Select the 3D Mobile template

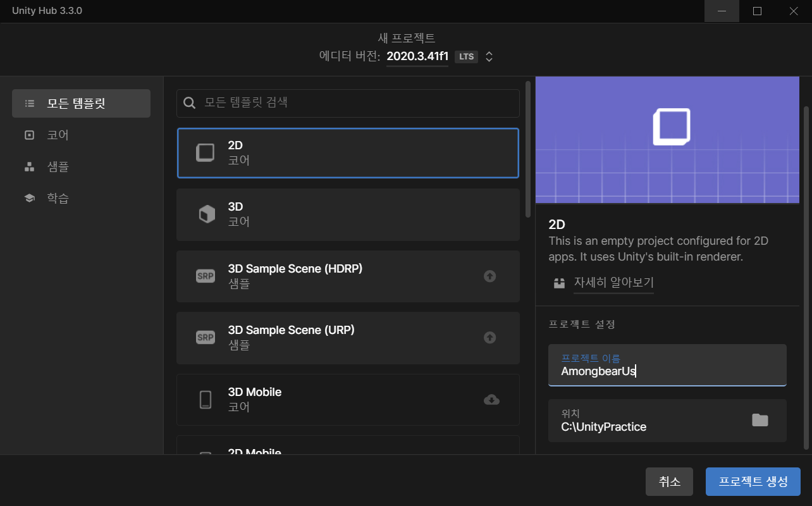(x=348, y=400)
